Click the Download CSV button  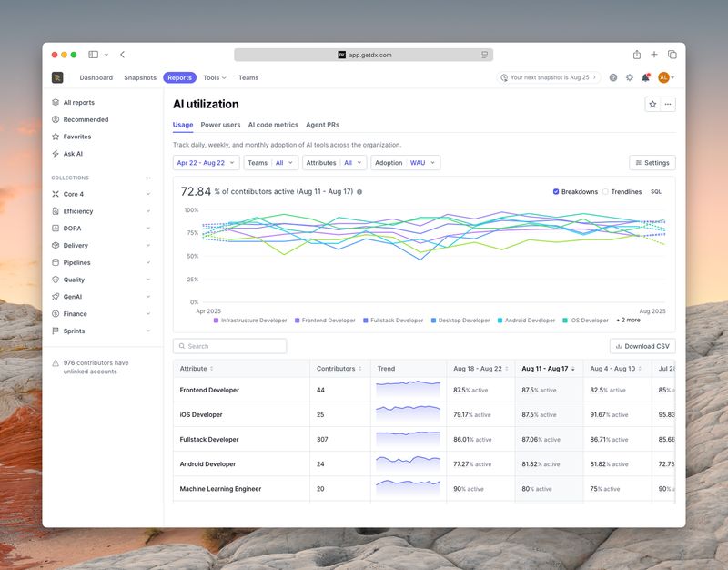[642, 346]
